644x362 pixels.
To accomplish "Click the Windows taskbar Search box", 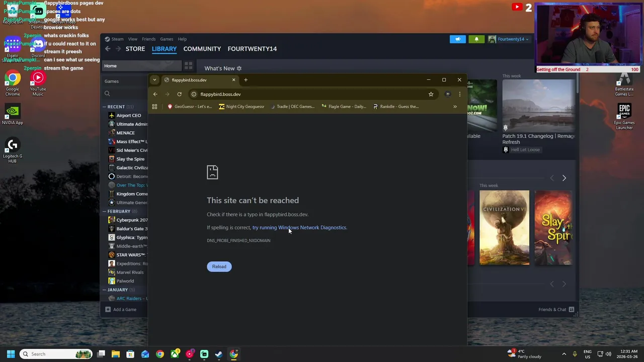I will click(x=55, y=354).
